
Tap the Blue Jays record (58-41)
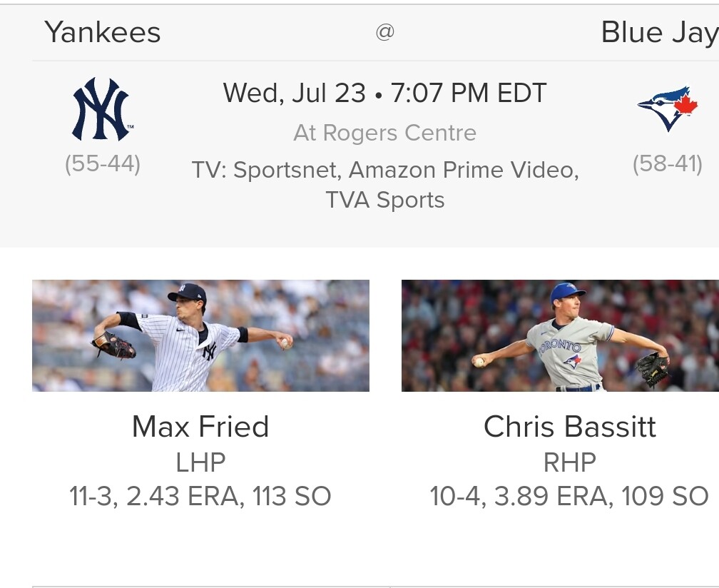(x=668, y=163)
